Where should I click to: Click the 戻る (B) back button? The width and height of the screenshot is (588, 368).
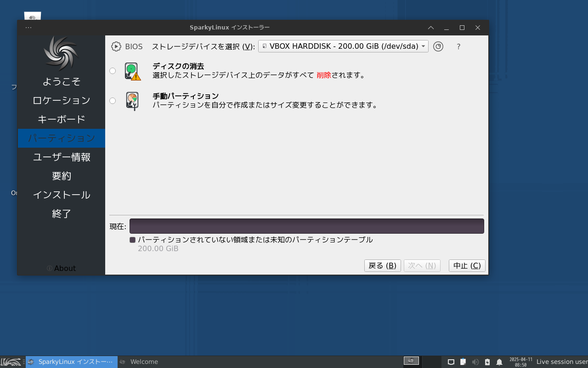click(383, 266)
